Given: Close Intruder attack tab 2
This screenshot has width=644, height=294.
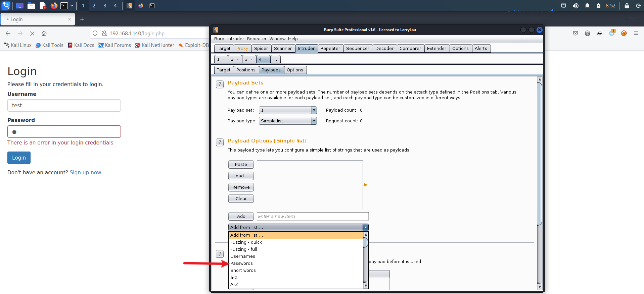Looking at the screenshot, I should (x=237, y=60).
